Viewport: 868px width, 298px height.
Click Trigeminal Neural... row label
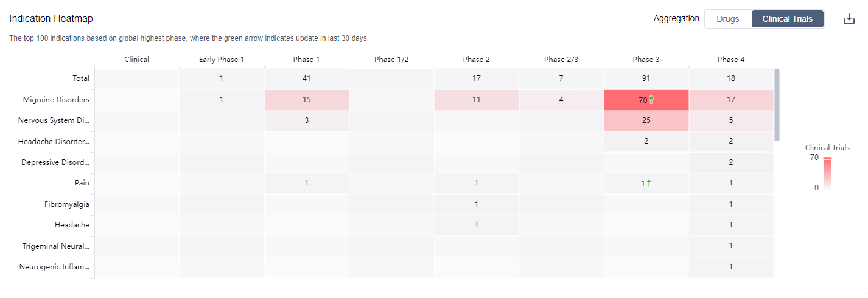point(56,246)
